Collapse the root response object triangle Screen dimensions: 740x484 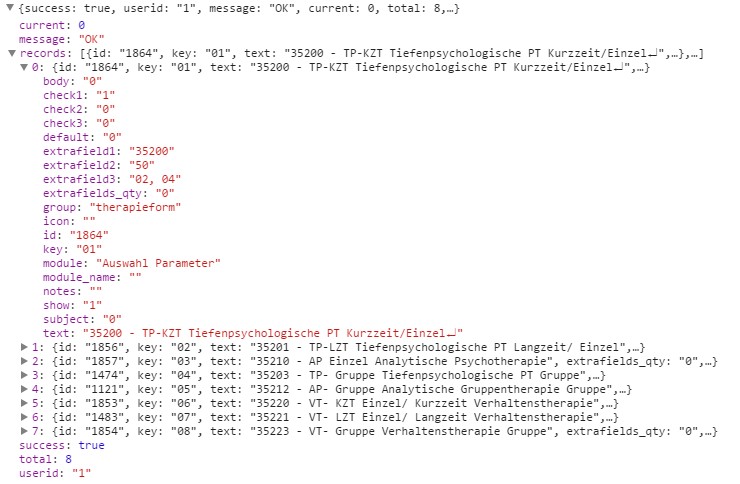9,8
